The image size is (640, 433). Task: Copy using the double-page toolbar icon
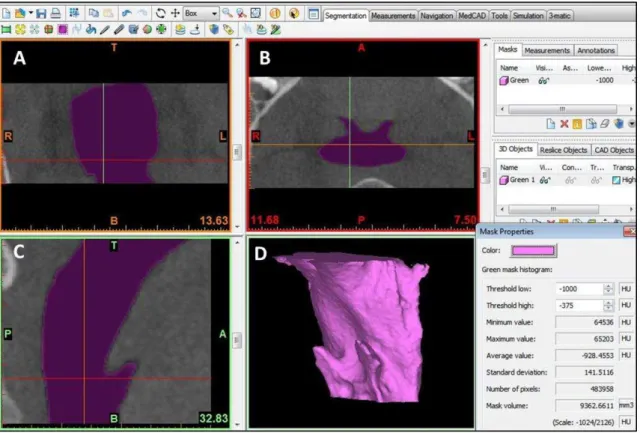[x=93, y=13]
